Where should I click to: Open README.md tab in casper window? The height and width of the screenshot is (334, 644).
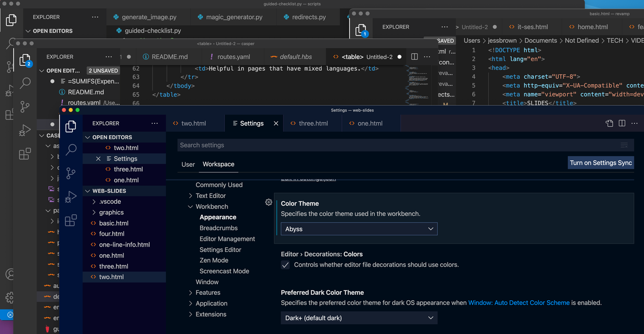pos(170,57)
